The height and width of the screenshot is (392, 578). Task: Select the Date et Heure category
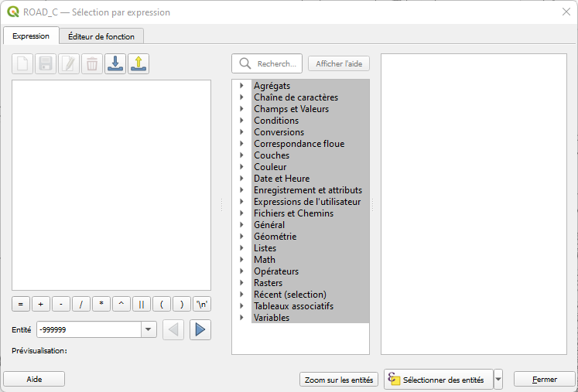282,179
